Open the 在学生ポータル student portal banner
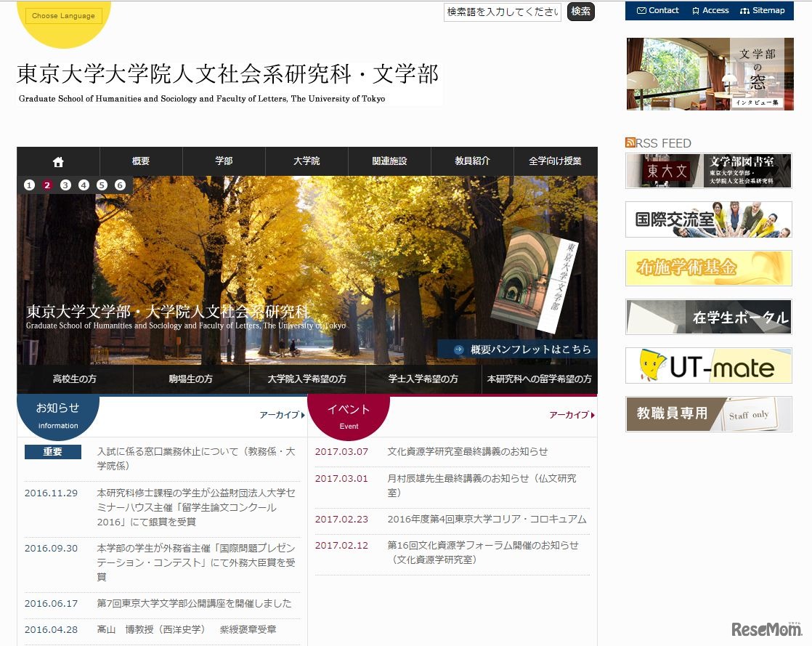Screen dimensions: 812x646 (x=708, y=317)
